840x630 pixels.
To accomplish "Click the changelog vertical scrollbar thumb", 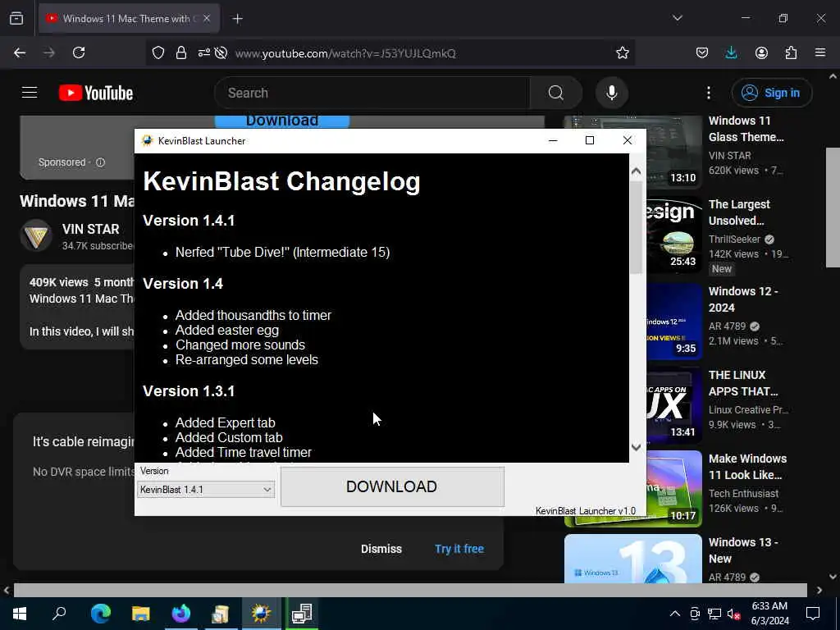I will [636, 227].
